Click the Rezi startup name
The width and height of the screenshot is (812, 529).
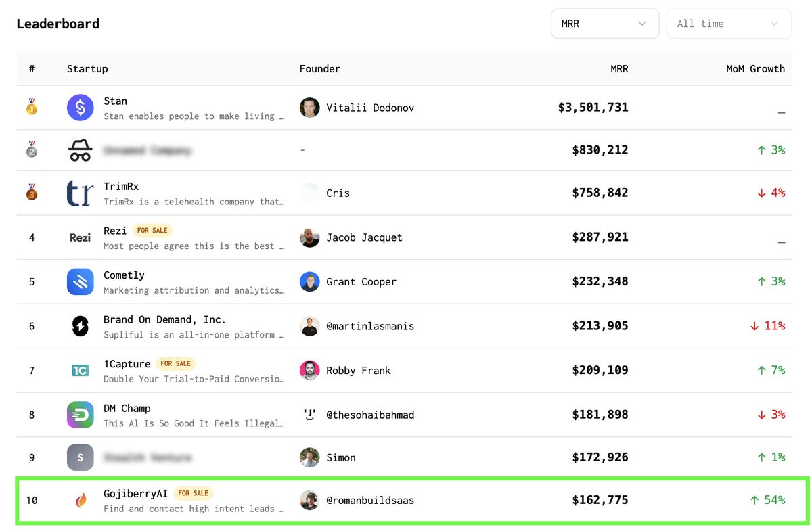pyautogui.click(x=115, y=231)
